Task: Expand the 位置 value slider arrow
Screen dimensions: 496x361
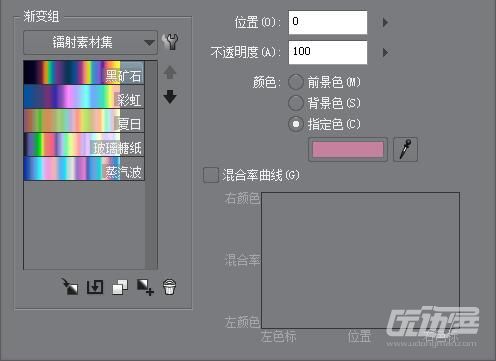Action: click(x=385, y=22)
